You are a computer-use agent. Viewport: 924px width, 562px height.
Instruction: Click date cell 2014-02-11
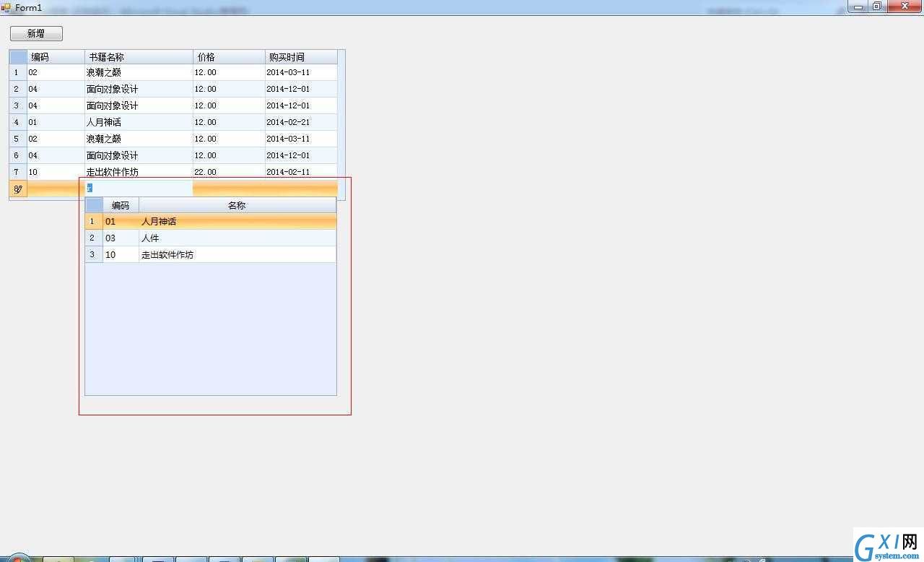click(x=301, y=172)
